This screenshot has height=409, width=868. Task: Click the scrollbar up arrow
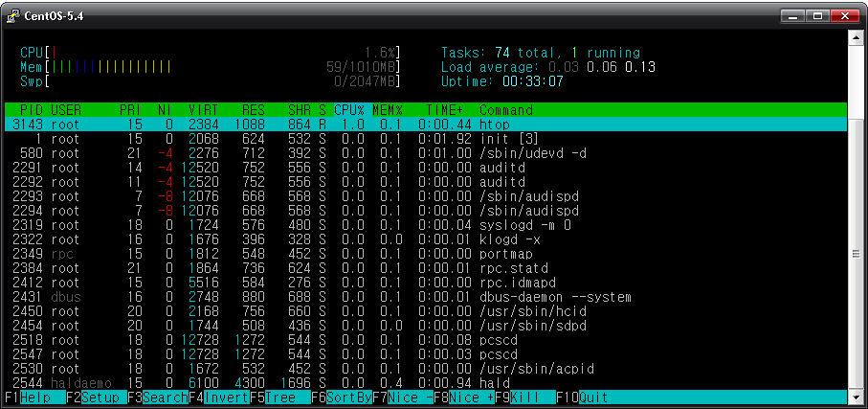point(856,36)
